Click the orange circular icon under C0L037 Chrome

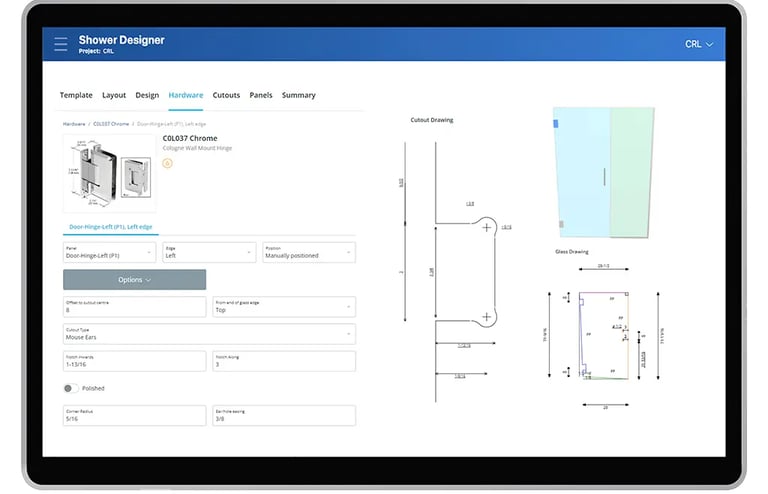click(168, 164)
